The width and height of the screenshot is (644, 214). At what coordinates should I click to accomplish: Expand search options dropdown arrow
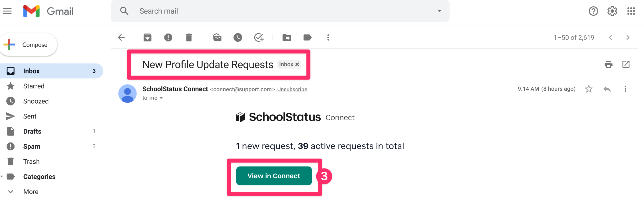439,11
